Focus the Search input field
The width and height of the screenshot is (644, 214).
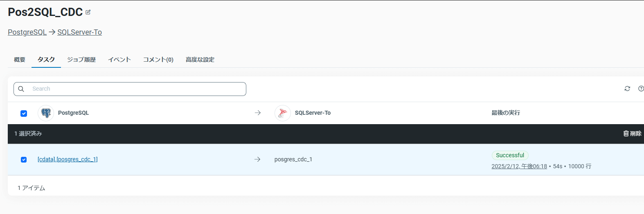135,89
